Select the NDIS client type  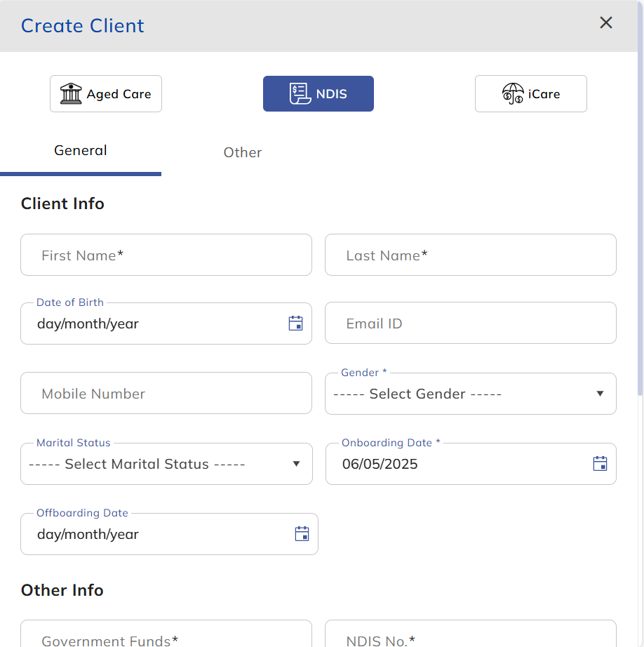[x=318, y=93]
